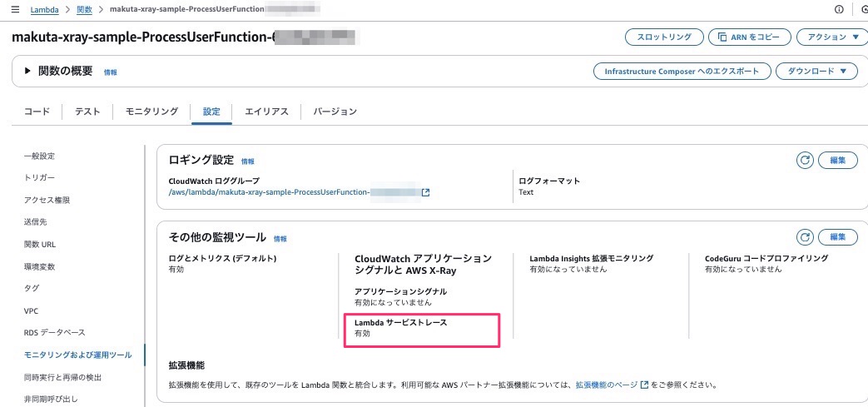Image resolution: width=868 pixels, height=407 pixels.
Task: Switch to the テスト tab
Action: point(87,112)
